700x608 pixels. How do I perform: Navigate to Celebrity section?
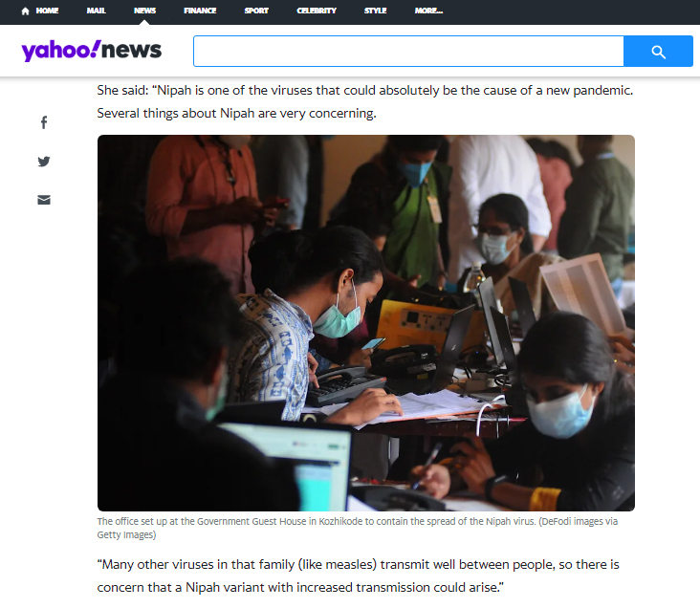coord(317,11)
